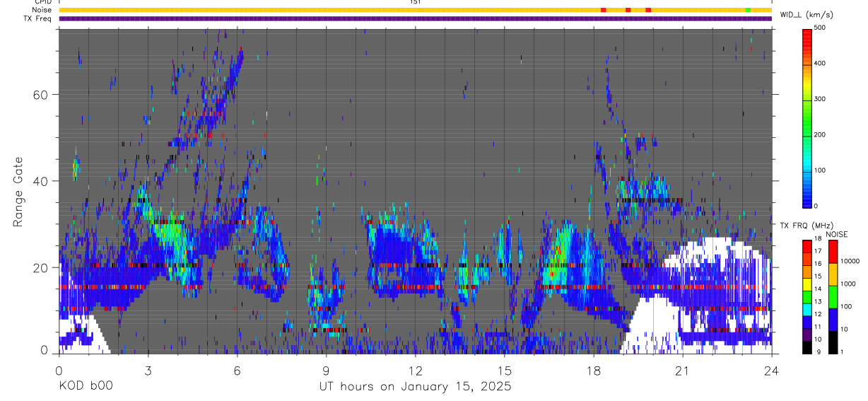Click the NOISE color scale bar

tap(833, 296)
